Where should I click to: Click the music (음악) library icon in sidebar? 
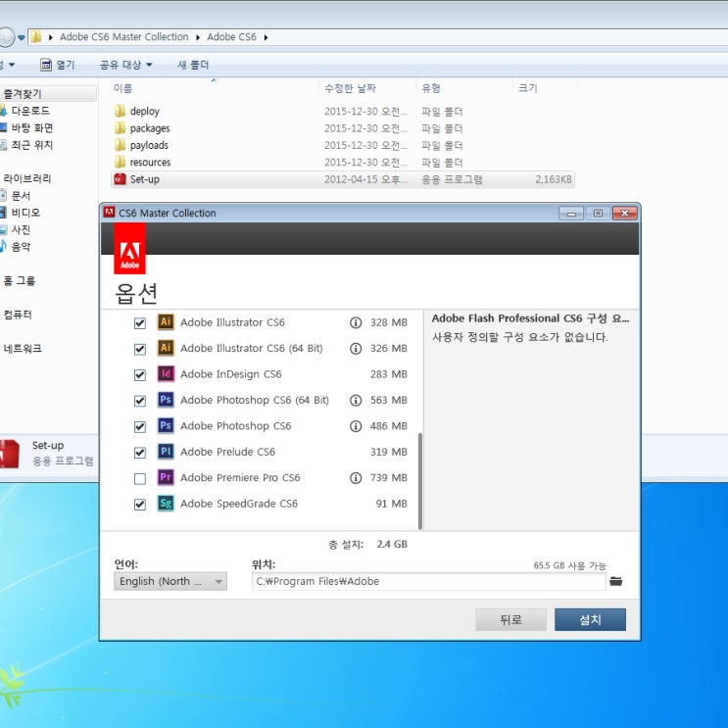(x=3, y=246)
